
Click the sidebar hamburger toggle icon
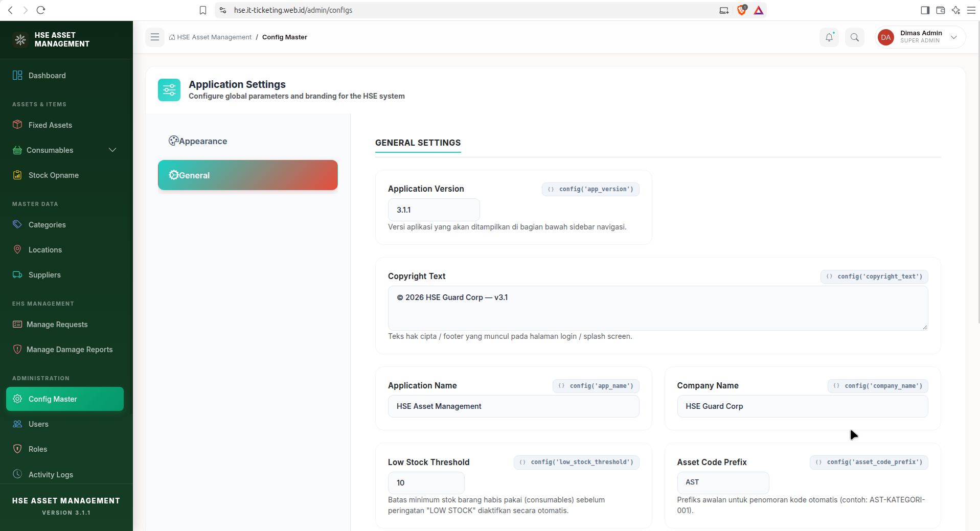[x=155, y=37]
